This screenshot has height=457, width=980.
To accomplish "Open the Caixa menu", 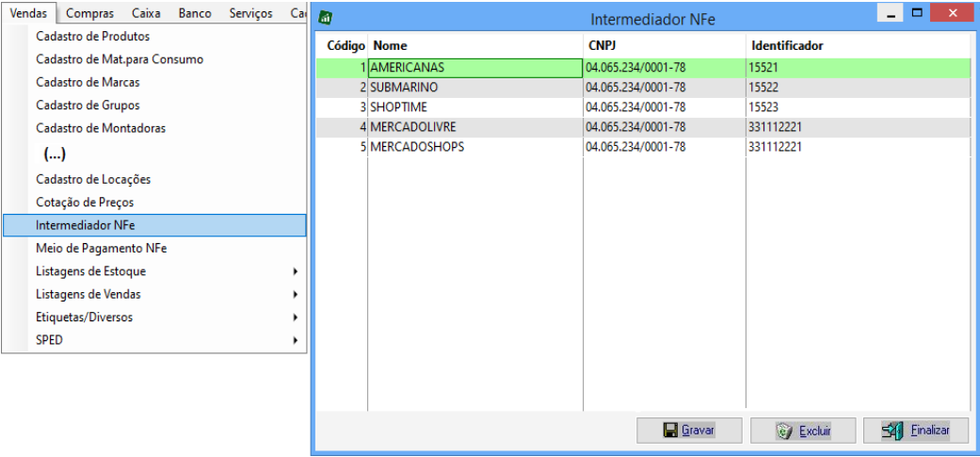I will [146, 13].
